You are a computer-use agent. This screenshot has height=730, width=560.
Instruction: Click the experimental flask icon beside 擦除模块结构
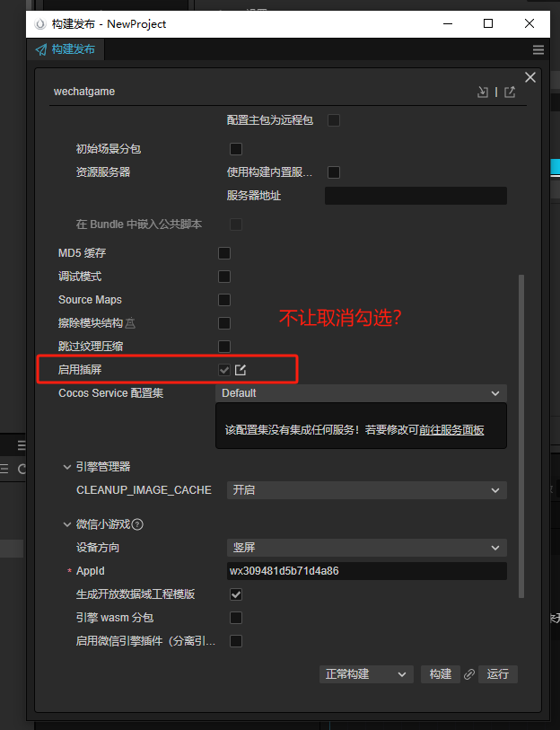coord(130,322)
